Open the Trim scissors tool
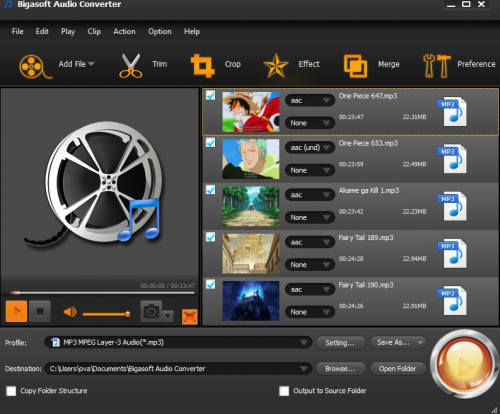The image size is (500, 414). (x=130, y=66)
